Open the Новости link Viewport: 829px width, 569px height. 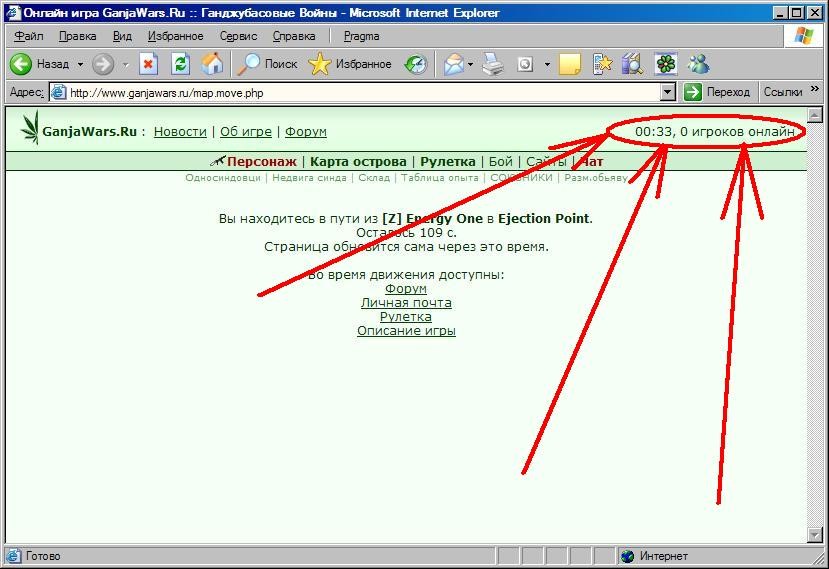(x=180, y=132)
